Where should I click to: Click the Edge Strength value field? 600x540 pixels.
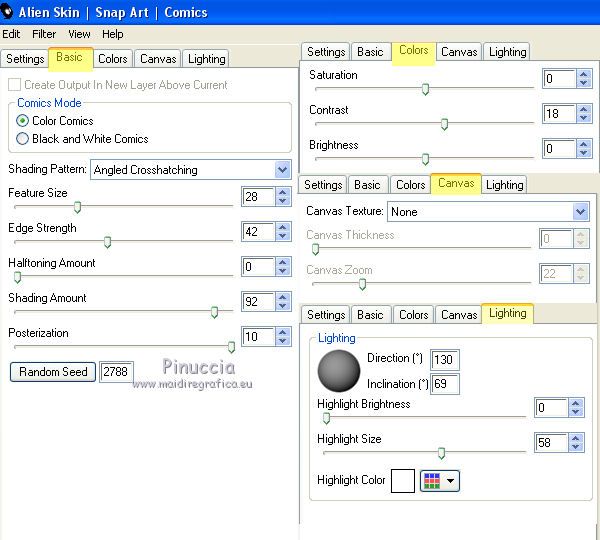tap(258, 232)
